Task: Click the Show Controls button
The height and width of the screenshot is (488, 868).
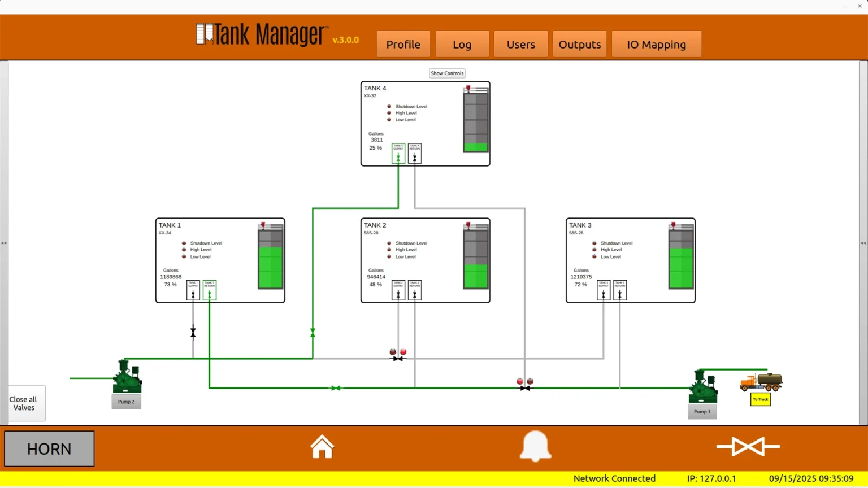Action: (447, 73)
